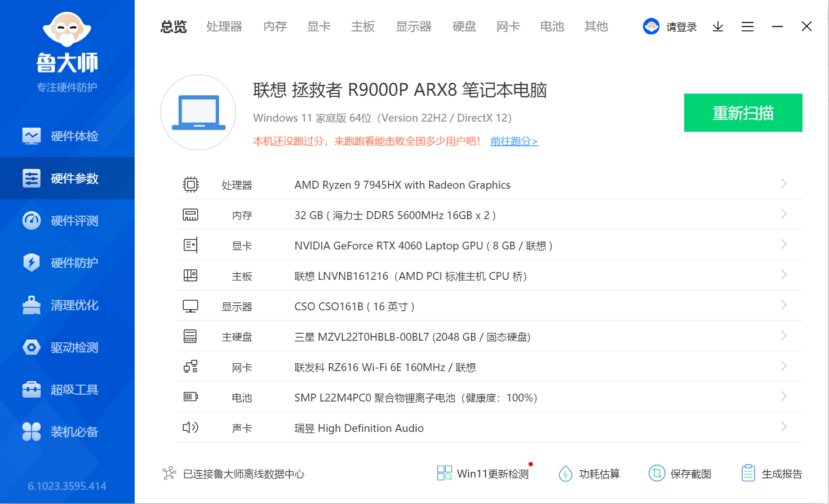The height and width of the screenshot is (504, 829).
Task: Select 硬件参数 sidebar item
Action: point(67,178)
